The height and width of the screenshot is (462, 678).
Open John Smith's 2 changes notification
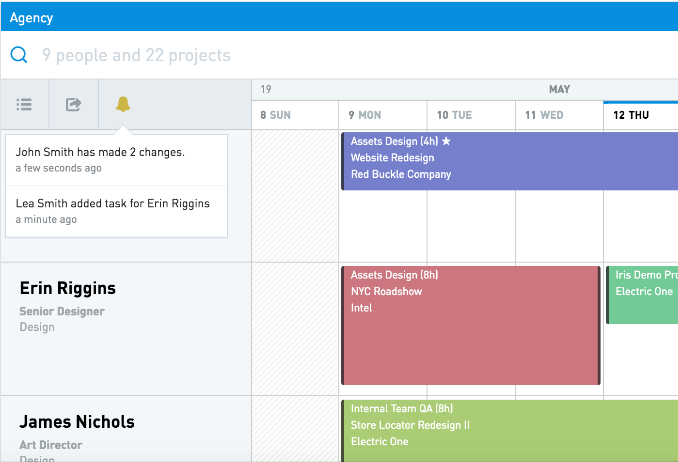click(116, 160)
